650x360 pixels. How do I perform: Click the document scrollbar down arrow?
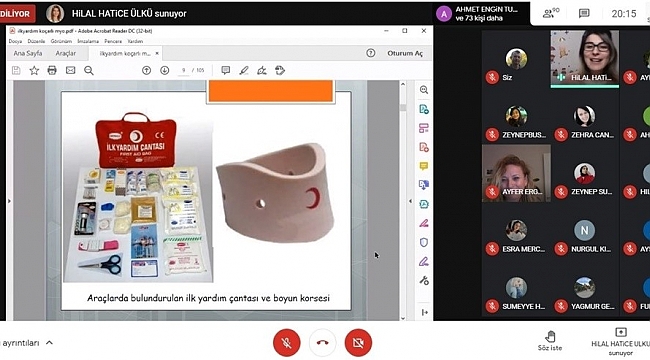pyautogui.click(x=403, y=318)
